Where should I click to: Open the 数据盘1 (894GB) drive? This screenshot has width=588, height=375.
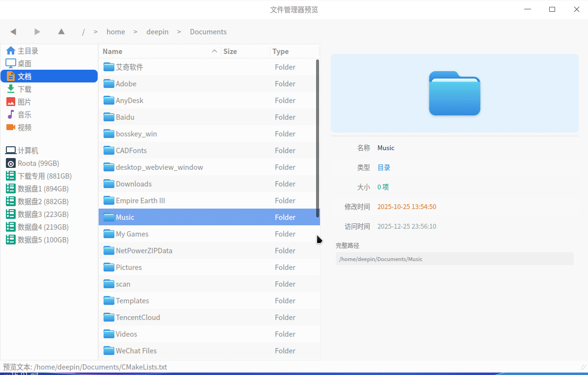[49, 189]
